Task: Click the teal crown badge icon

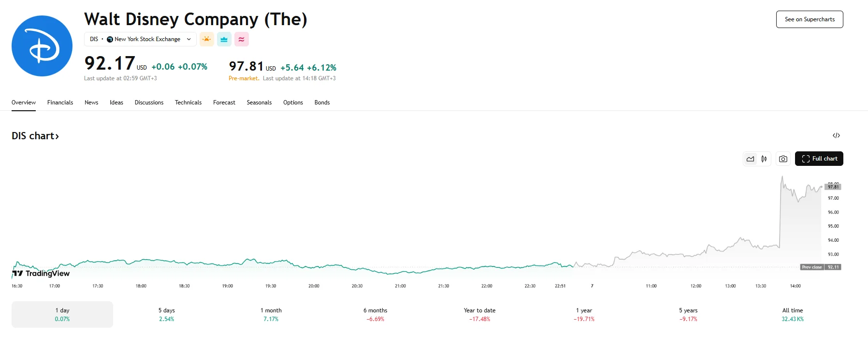Action: click(224, 39)
